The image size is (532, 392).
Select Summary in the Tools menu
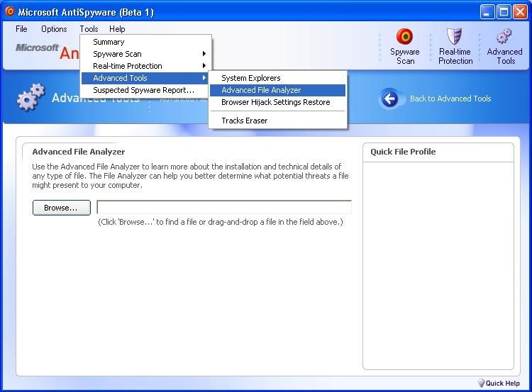click(145, 42)
